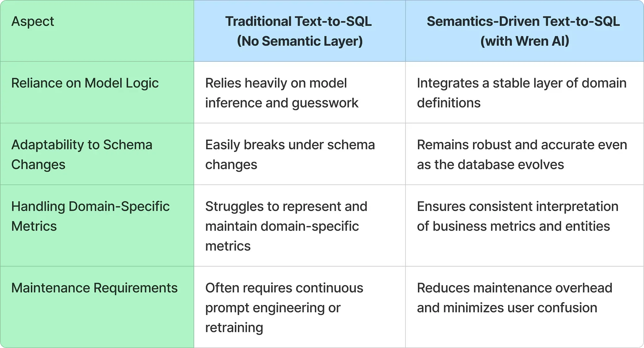Select the 'Maintenance Requirements' row label
Screen dimensions: 644x348
click(x=94, y=288)
